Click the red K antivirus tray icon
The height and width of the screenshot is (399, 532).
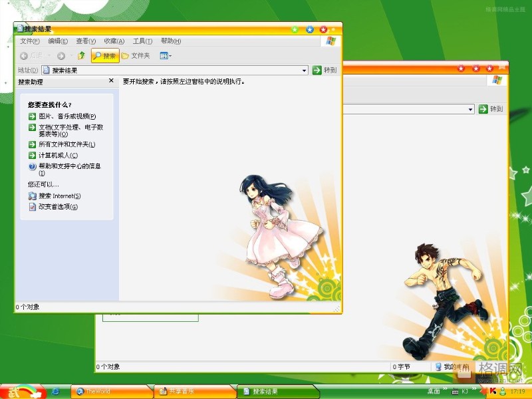pos(493,391)
